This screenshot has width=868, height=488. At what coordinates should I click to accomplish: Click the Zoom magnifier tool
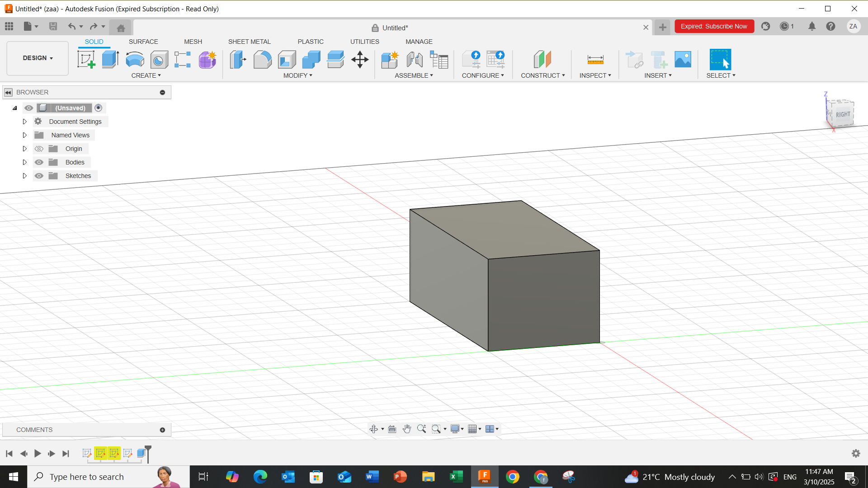pos(421,429)
